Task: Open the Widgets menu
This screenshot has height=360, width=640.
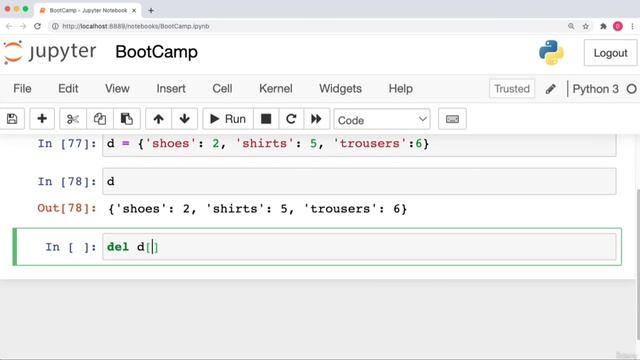Action: pos(340,89)
